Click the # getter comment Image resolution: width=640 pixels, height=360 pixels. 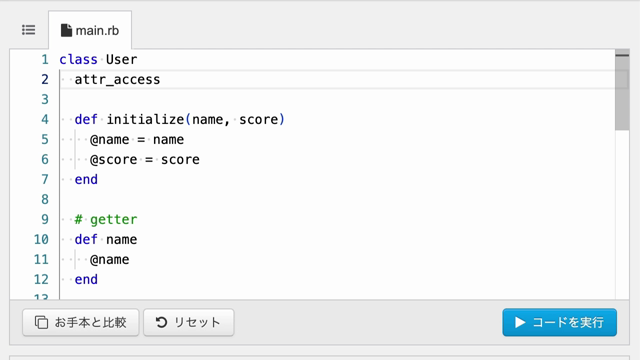(106, 220)
